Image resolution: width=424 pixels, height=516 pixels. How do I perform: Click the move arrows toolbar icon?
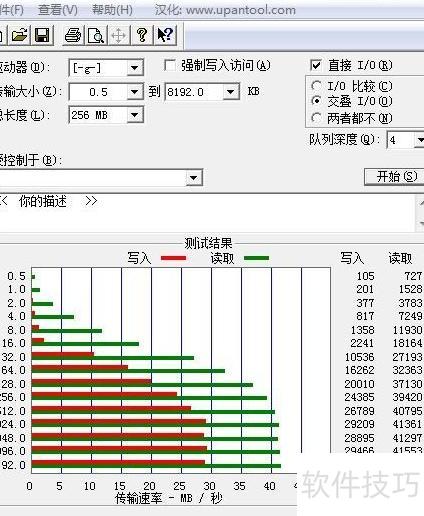click(x=119, y=35)
